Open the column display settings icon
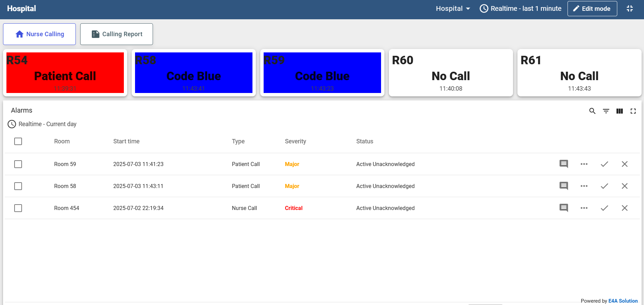644x305 pixels. 619,111
